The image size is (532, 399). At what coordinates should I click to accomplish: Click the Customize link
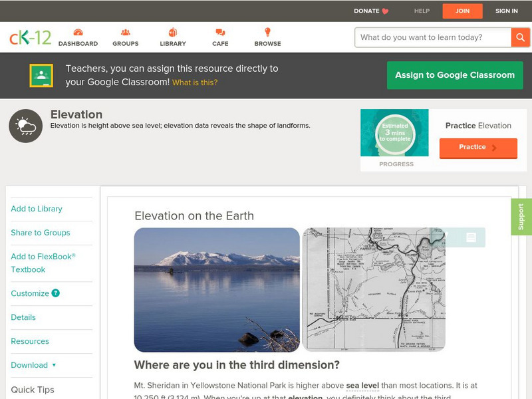point(30,293)
